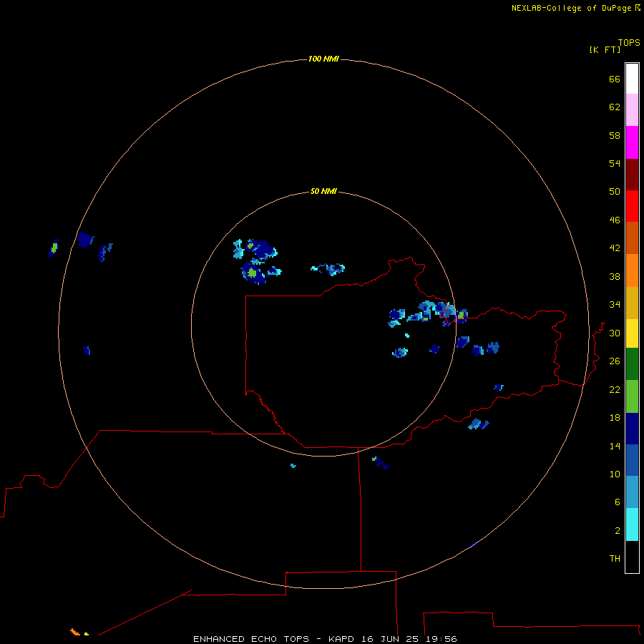Click the dark green 26 legend swatch

tap(632, 364)
